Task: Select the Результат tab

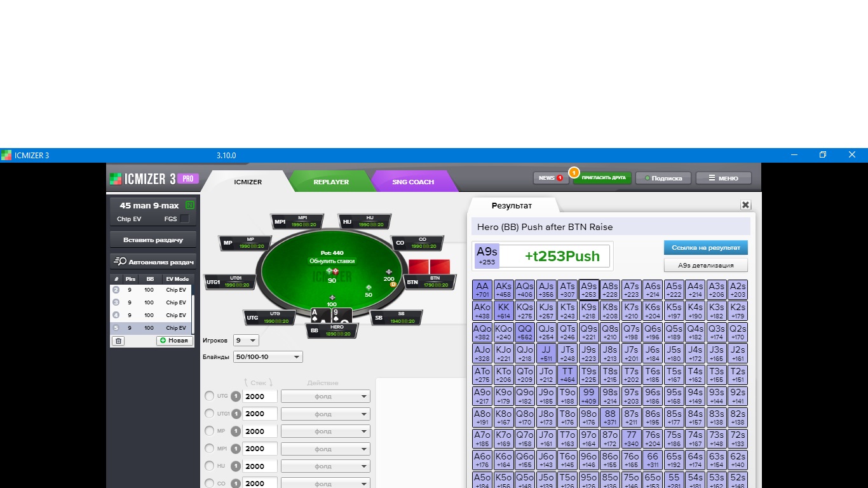Action: 512,206
